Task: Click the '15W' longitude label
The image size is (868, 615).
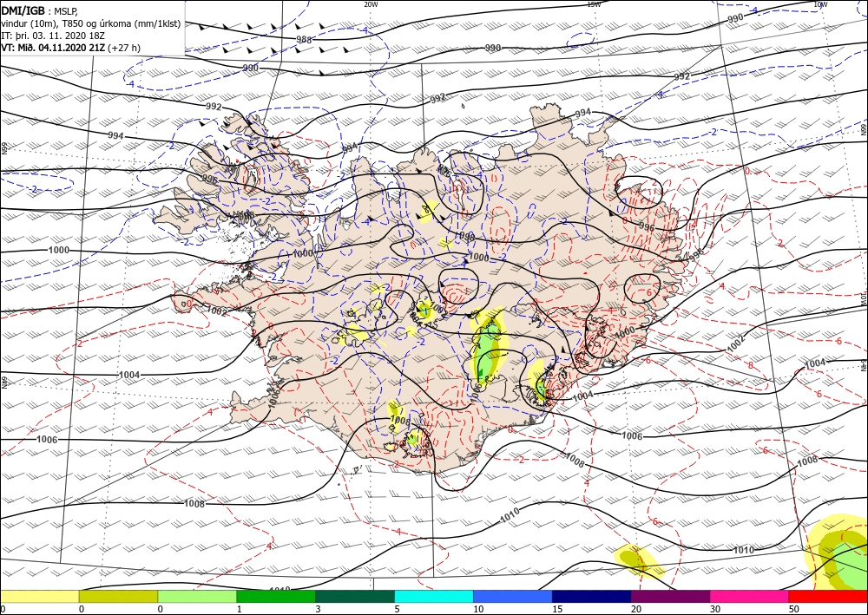Action: [594, 4]
